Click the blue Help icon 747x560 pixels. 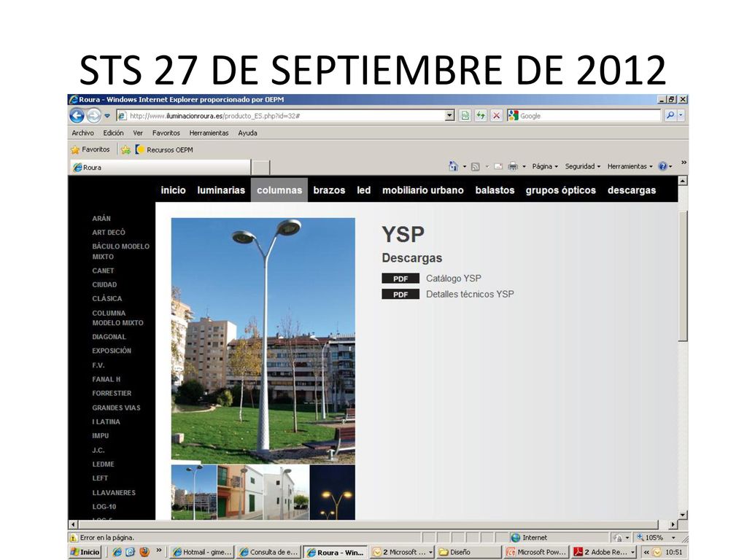click(662, 166)
